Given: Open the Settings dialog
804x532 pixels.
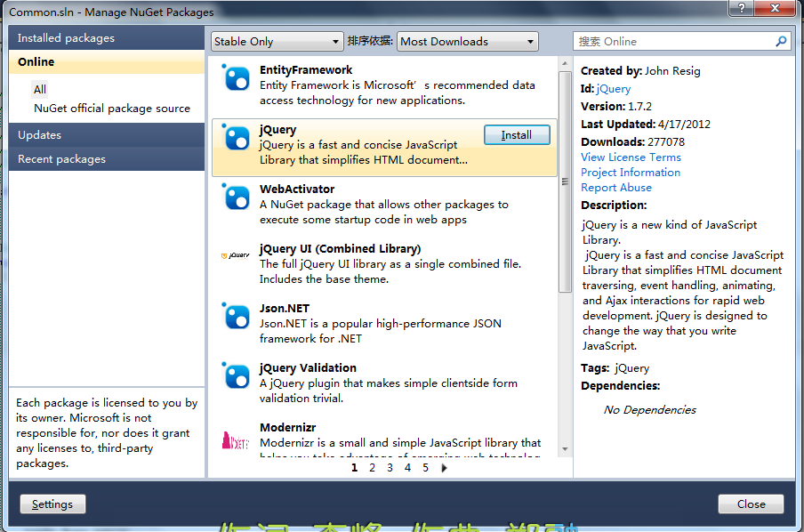Looking at the screenshot, I should pyautogui.click(x=52, y=504).
